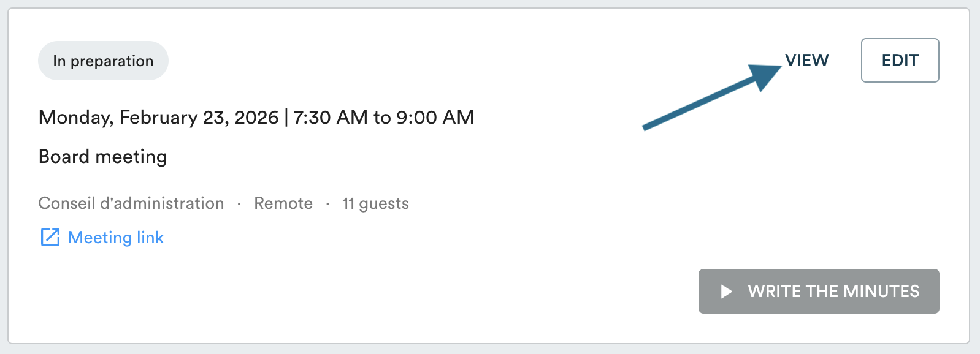Image resolution: width=980 pixels, height=354 pixels.
Task: Click the 9:00 AM end time
Action: pyautogui.click(x=435, y=117)
